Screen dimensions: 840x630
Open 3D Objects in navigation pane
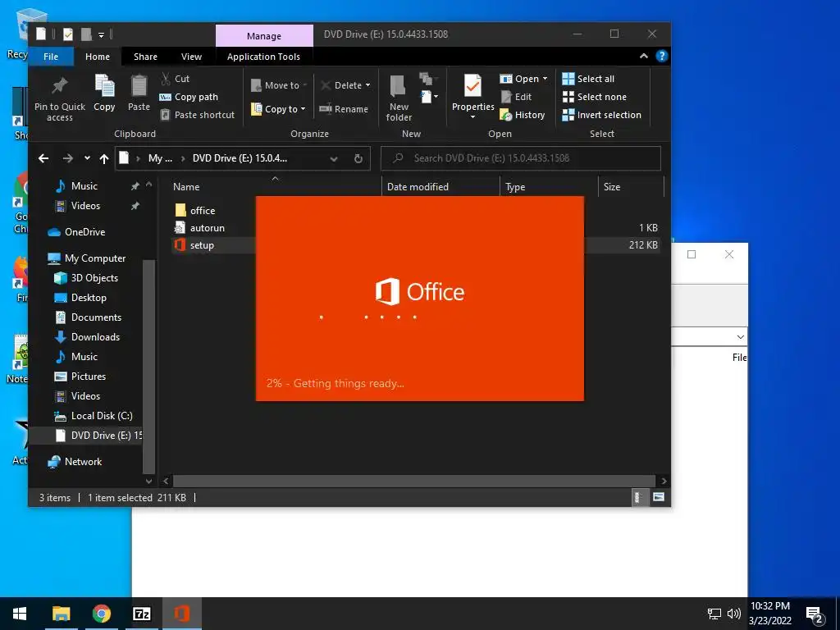tap(85, 278)
